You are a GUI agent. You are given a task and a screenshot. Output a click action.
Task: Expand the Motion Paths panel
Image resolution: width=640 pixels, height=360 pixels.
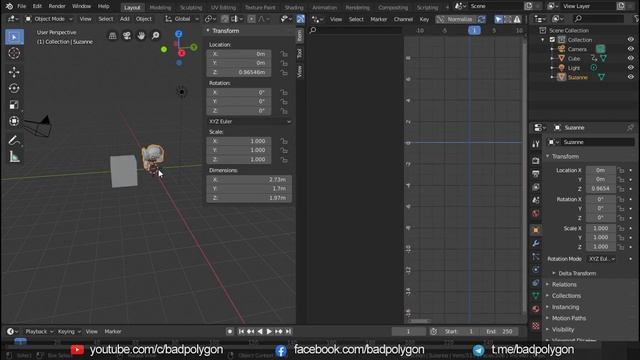pyautogui.click(x=568, y=318)
